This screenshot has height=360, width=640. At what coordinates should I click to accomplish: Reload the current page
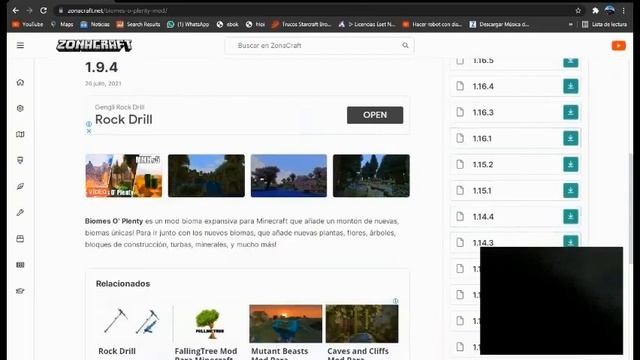(43, 11)
